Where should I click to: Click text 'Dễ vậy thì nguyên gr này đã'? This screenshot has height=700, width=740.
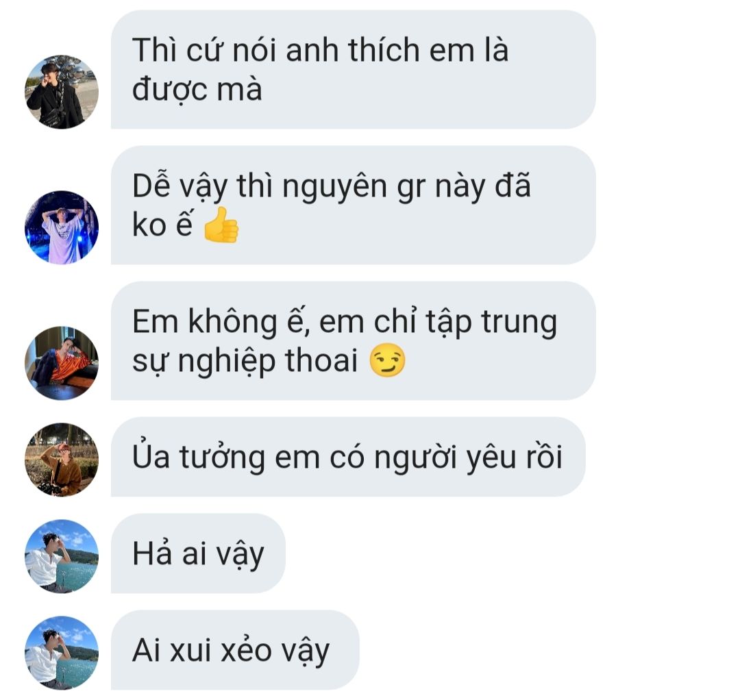click(332, 186)
